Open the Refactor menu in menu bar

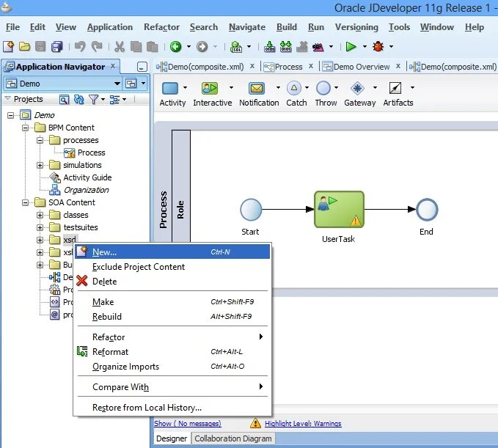[161, 27]
